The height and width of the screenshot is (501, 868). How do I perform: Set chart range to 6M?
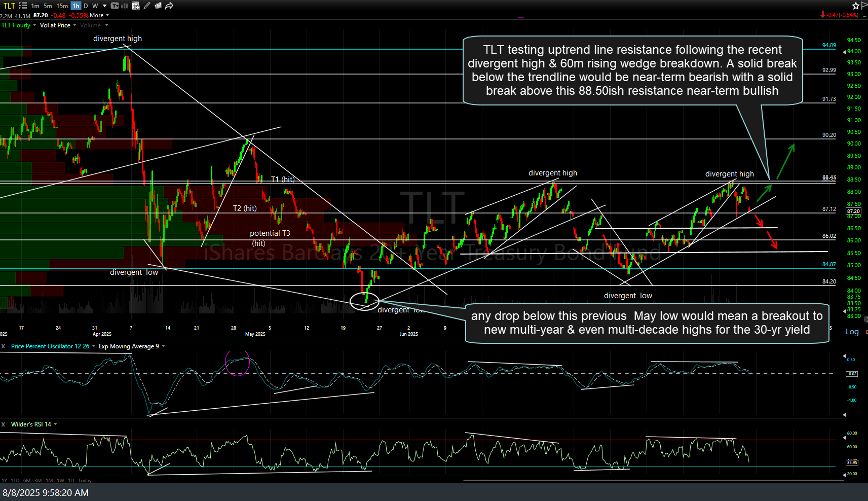pyautogui.click(x=27, y=480)
